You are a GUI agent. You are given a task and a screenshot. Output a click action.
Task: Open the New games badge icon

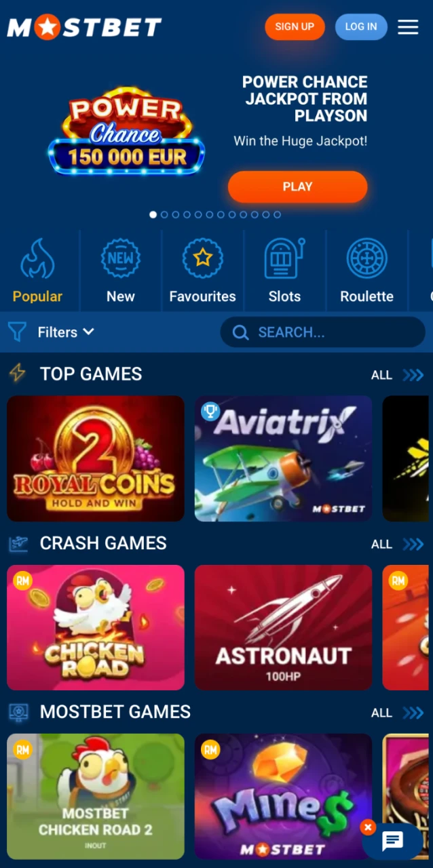coord(121,258)
